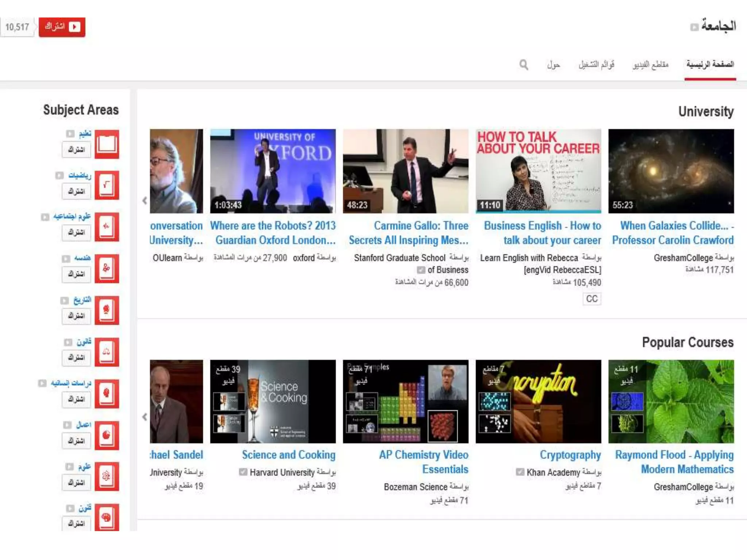This screenshot has height=560, width=747.
Task: Click the CC badge under Business English video
Action: (592, 299)
